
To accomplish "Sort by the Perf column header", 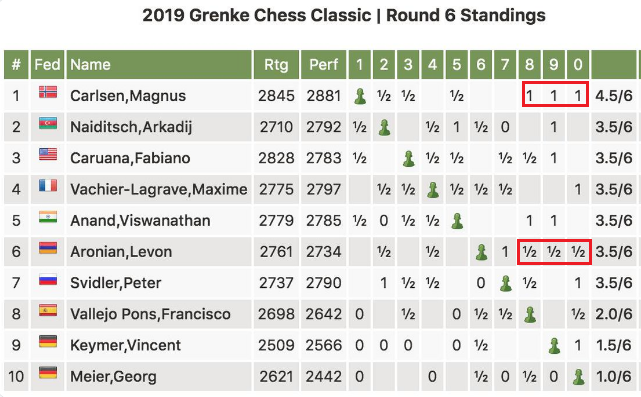I will click(x=323, y=65).
